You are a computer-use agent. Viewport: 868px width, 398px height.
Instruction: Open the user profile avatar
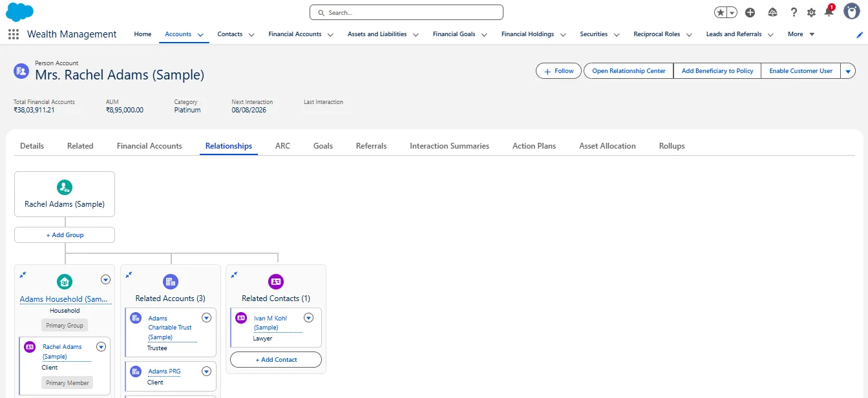[x=851, y=12]
